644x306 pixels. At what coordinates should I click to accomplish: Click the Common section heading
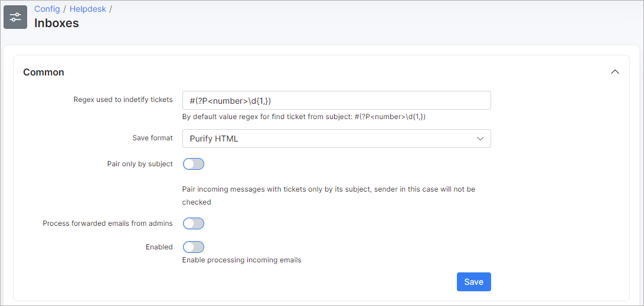(x=44, y=72)
